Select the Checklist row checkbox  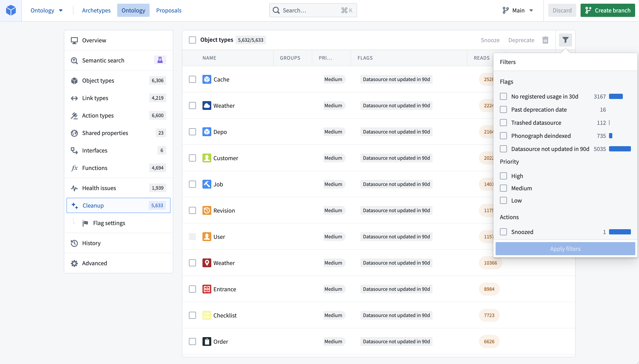click(192, 315)
